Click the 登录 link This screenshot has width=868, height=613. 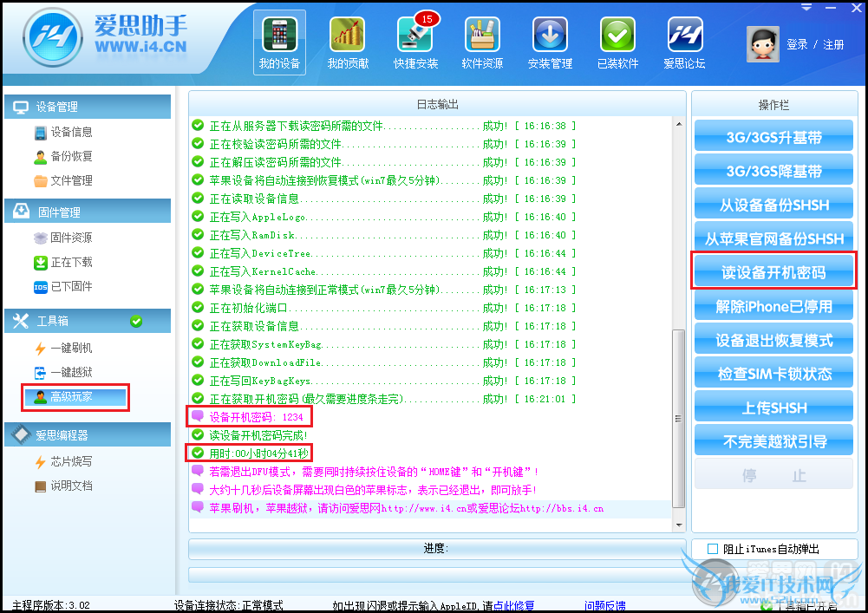[x=797, y=45]
